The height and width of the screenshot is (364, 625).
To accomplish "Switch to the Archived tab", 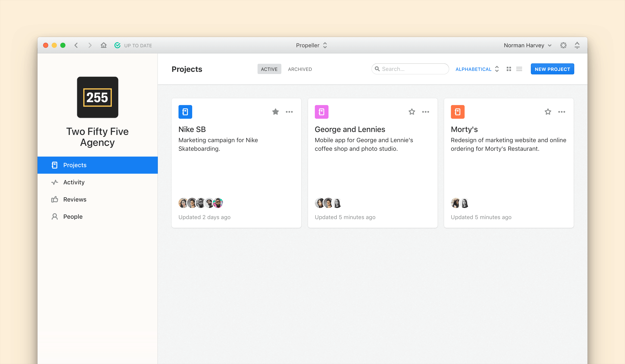I will (x=300, y=69).
